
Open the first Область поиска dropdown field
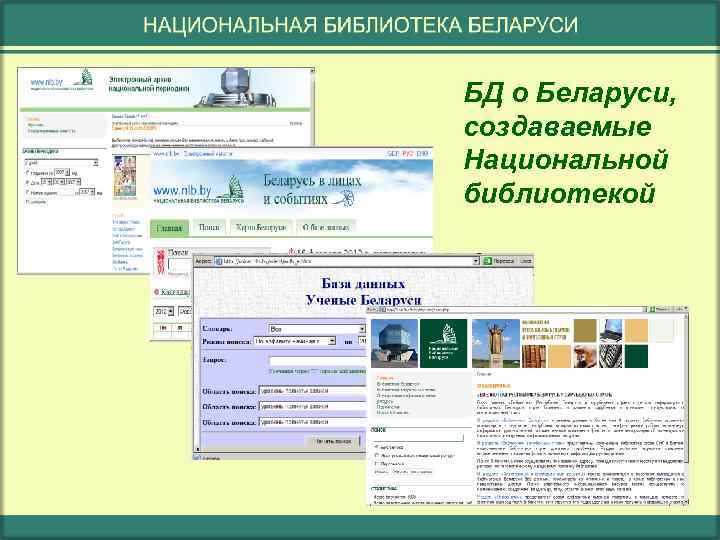pos(313,391)
